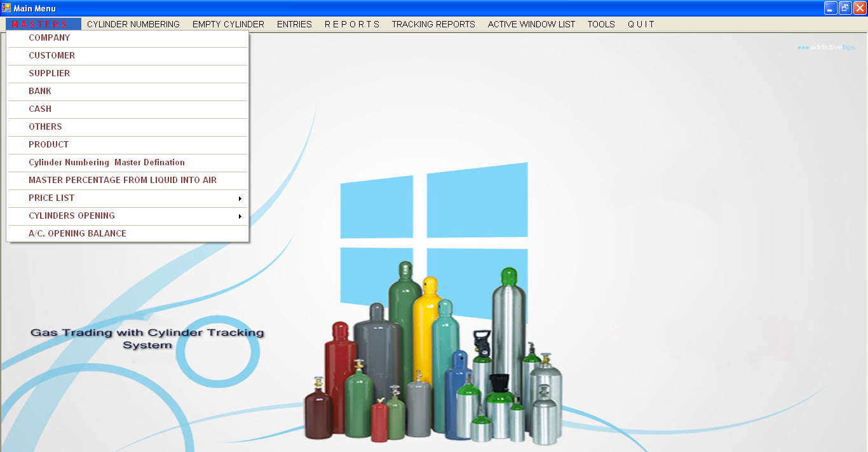Open the CASH master option

click(x=39, y=109)
